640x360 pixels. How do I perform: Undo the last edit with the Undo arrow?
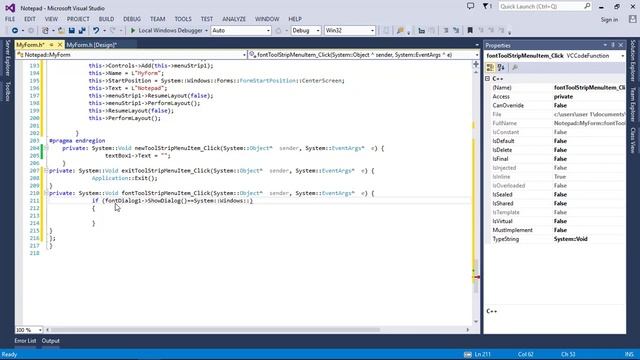(x=96, y=31)
